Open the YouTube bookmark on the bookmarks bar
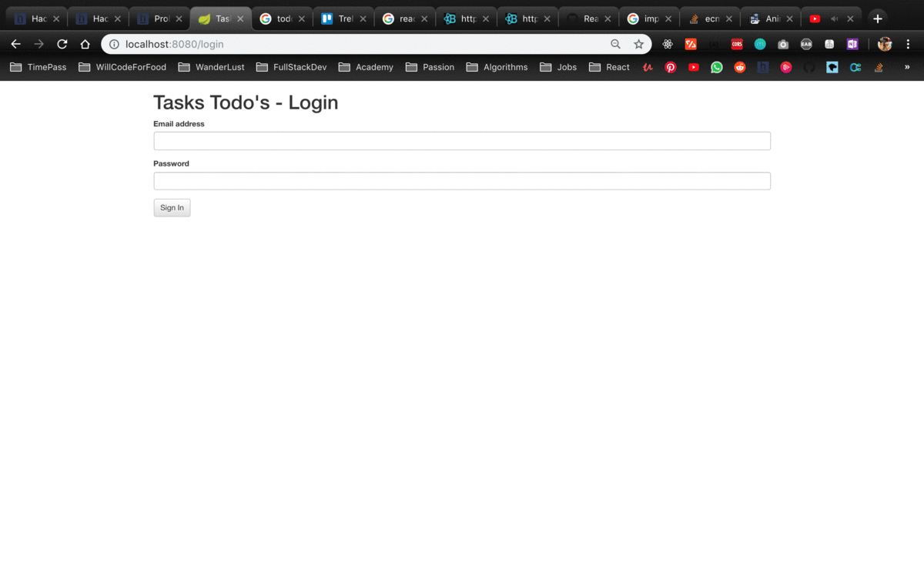The height and width of the screenshot is (578, 924). (694, 67)
